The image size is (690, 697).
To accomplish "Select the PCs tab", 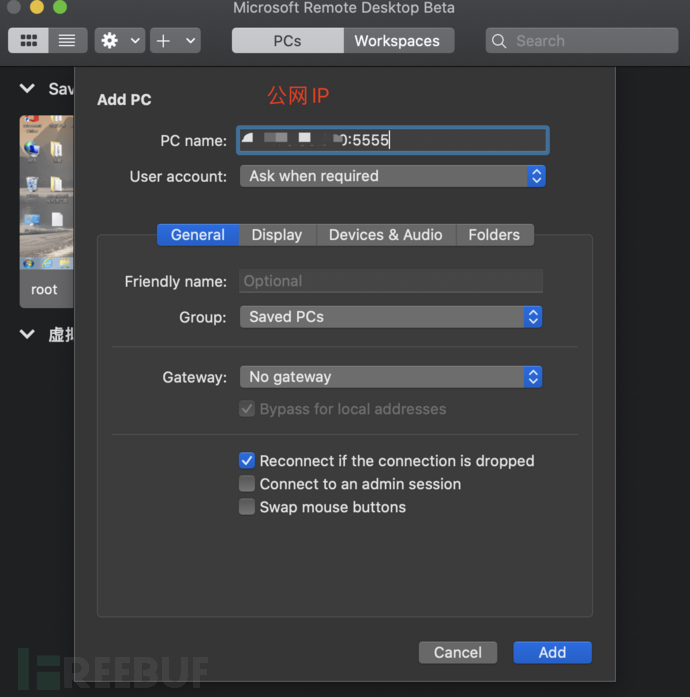I will (x=287, y=41).
